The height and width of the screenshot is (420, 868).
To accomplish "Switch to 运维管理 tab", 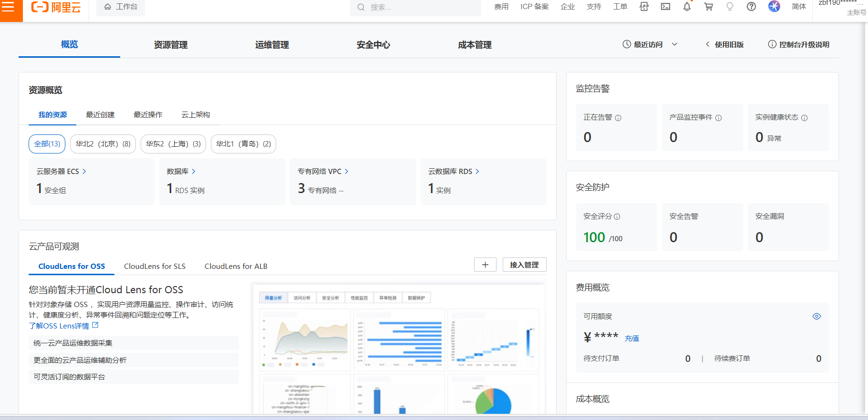I will click(x=272, y=45).
